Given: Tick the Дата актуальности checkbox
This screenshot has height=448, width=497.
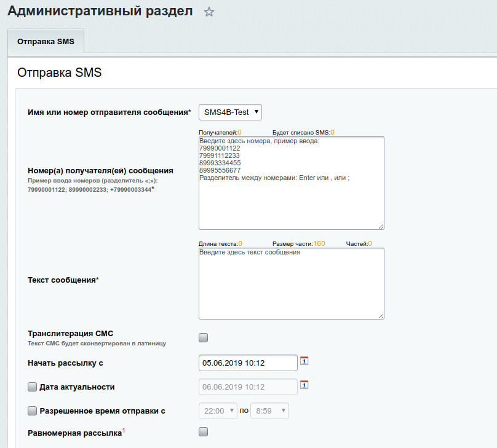Looking at the screenshot, I should (33, 387).
